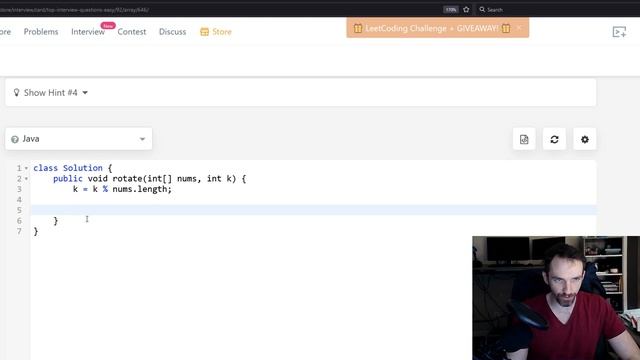Open the Problems page
640x360 pixels.
tap(41, 32)
